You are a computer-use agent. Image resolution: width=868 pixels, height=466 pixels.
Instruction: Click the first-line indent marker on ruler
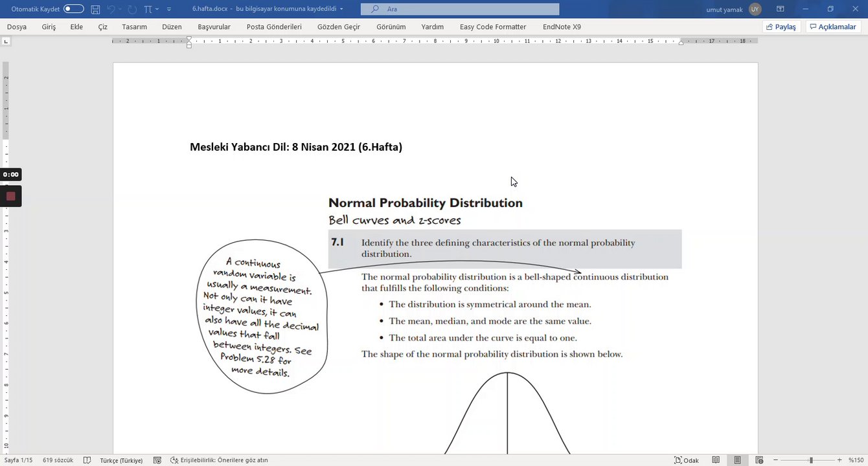coord(188,39)
